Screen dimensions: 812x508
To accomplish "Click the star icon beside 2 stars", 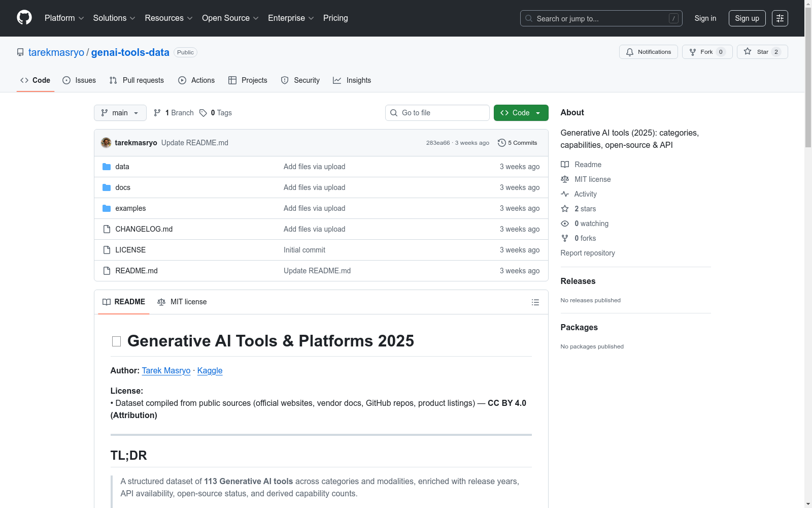I will (x=565, y=209).
